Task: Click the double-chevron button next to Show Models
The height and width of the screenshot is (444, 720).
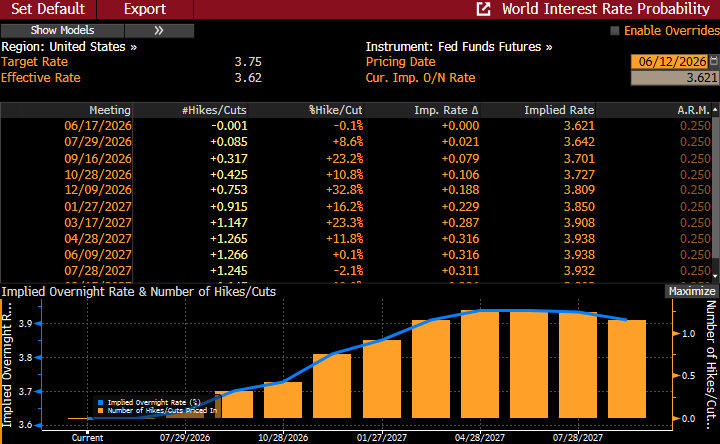Action: pyautogui.click(x=159, y=30)
